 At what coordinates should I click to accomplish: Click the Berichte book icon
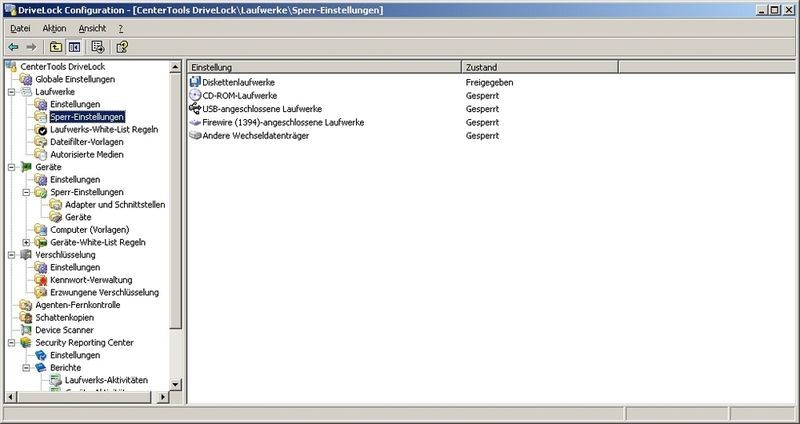(41, 368)
